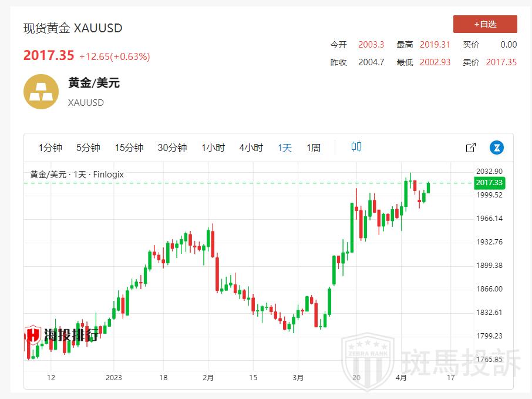Change chart to 4小时 timeframe
532x399 pixels.
click(251, 147)
